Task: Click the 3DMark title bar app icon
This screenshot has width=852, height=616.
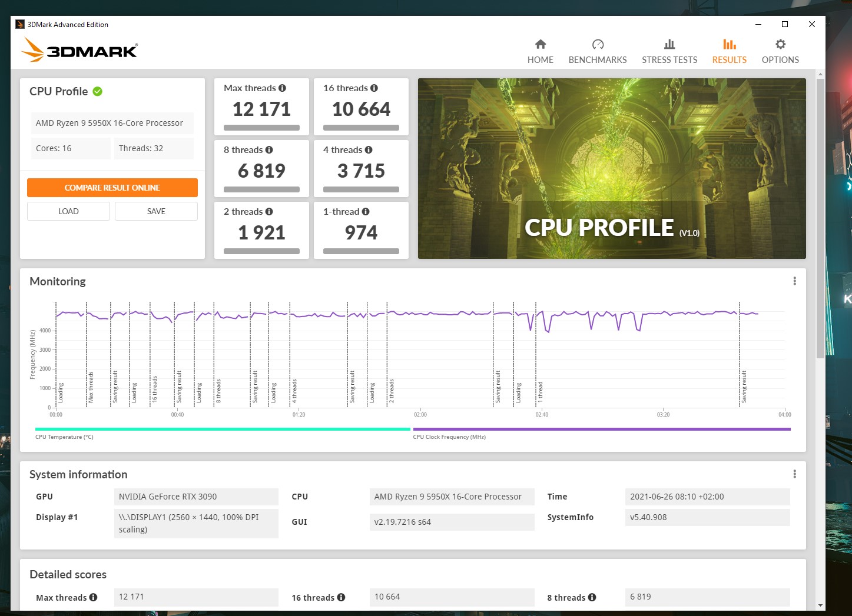Action: click(x=20, y=24)
